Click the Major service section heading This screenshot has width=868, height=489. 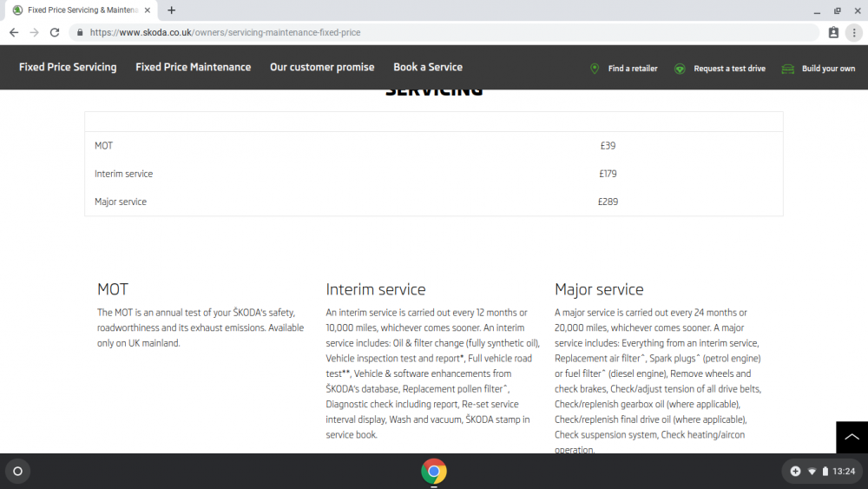(599, 289)
